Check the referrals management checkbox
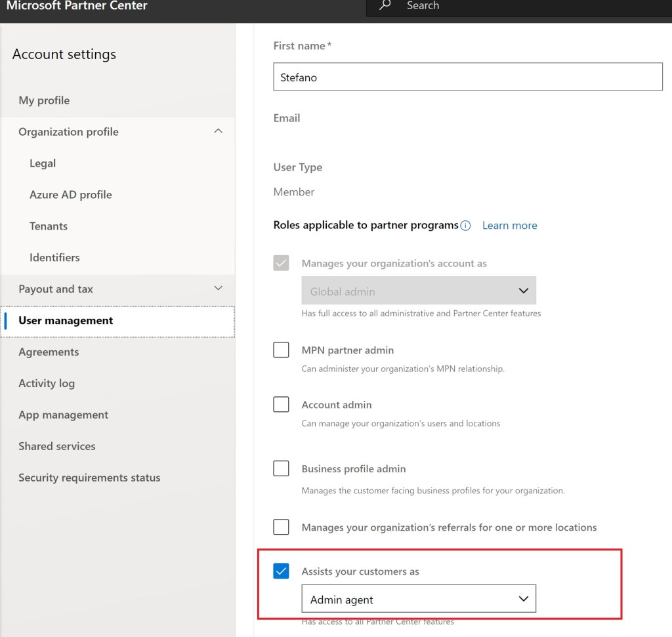The image size is (672, 637). click(x=281, y=527)
